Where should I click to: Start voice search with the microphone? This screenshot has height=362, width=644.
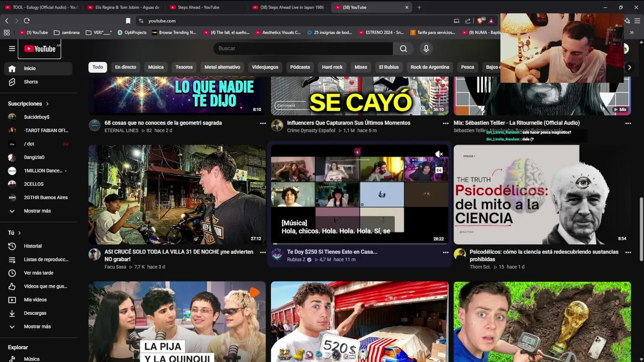tap(426, 48)
